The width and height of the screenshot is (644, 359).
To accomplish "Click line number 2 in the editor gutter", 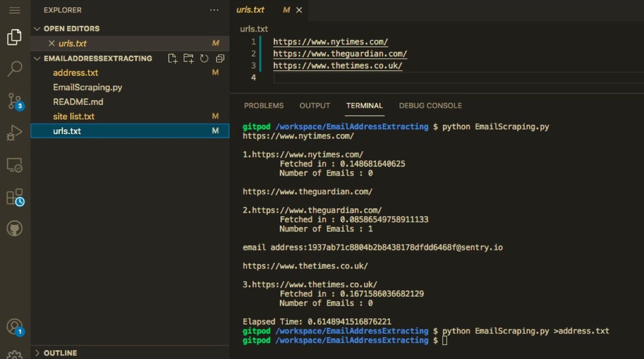I will (x=253, y=54).
